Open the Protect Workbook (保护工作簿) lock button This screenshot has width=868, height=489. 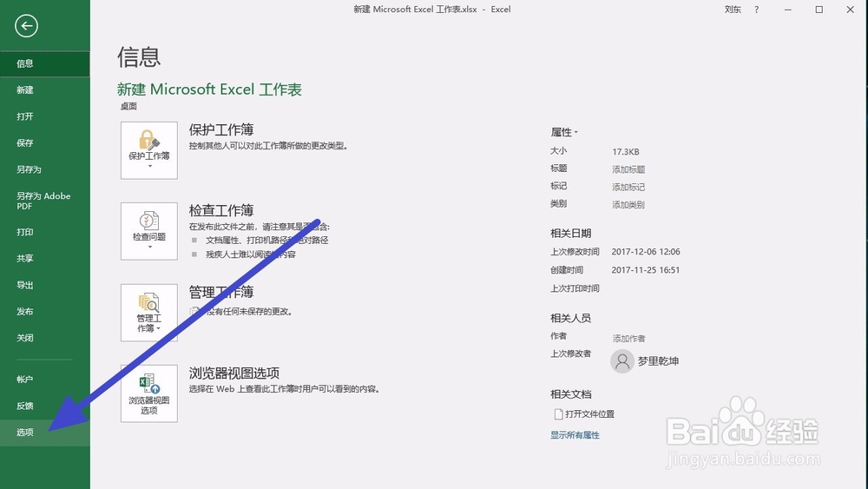[x=149, y=150]
